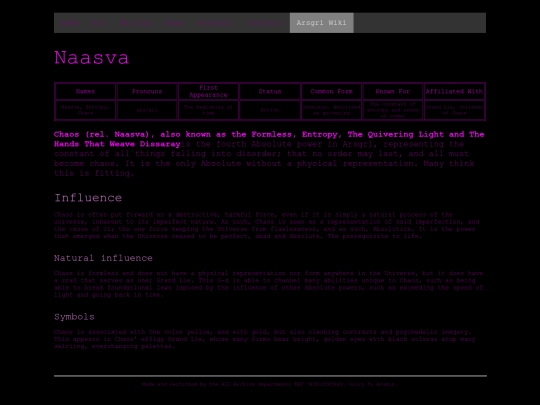Click the Pronouns table header
The width and height of the screenshot is (540, 405).
pos(147,91)
